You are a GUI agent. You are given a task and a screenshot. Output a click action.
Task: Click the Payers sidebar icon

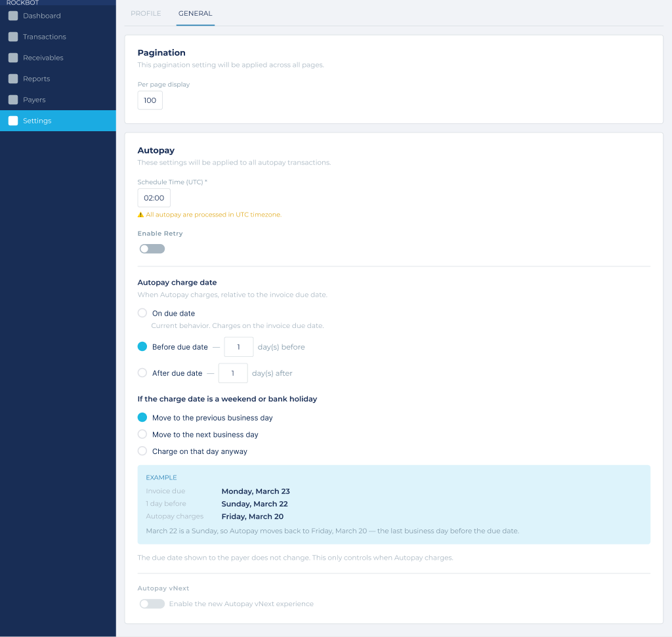tap(13, 100)
